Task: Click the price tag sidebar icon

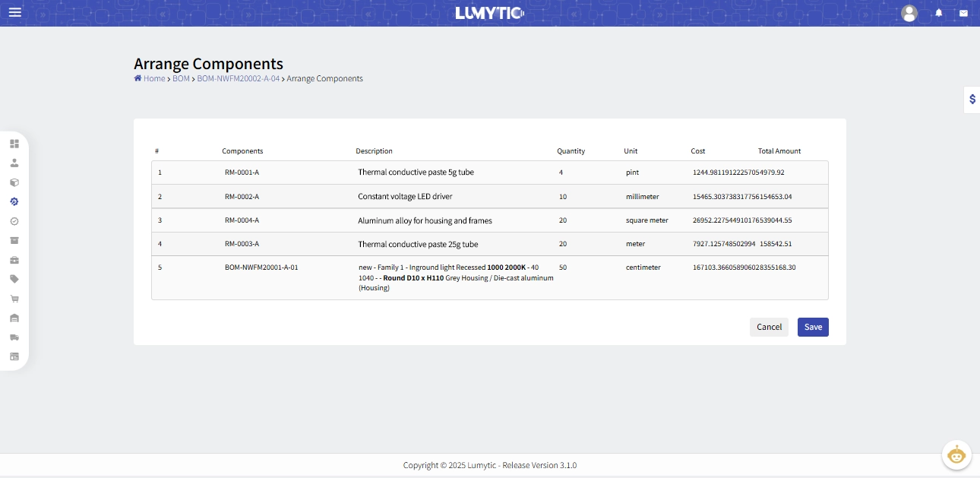Action: pos(14,279)
